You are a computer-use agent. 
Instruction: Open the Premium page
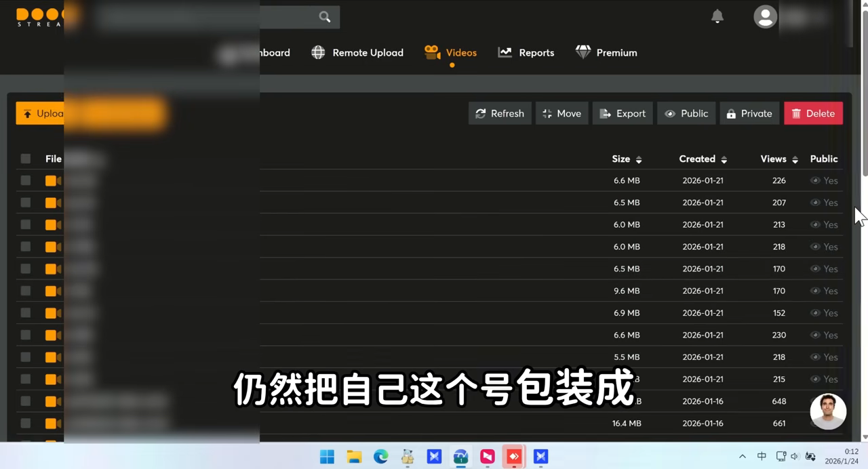606,53
